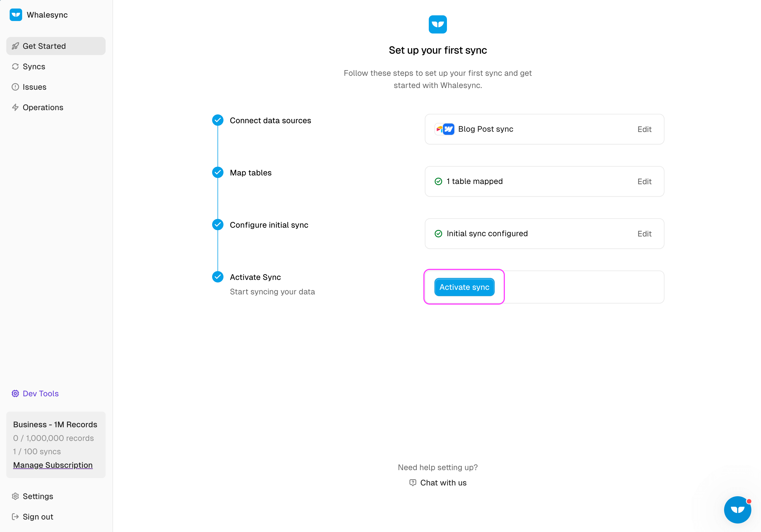Click the Issues alert icon
The width and height of the screenshot is (761, 532).
coord(15,87)
